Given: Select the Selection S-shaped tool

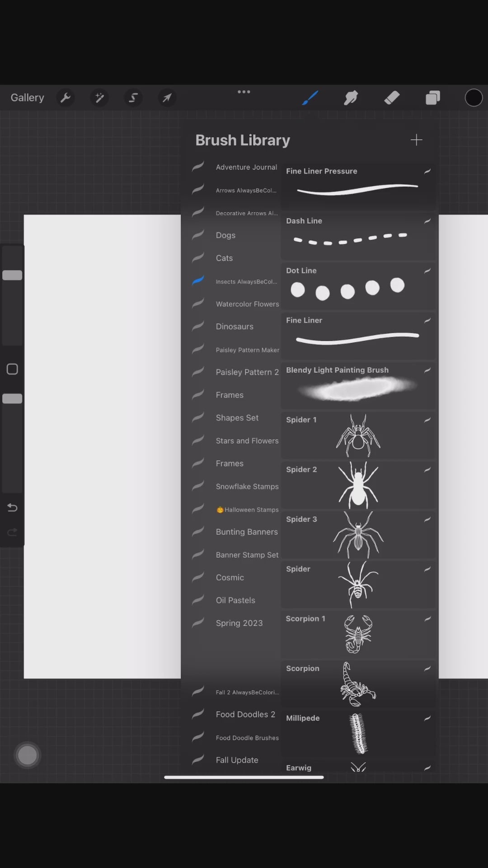Looking at the screenshot, I should click(133, 98).
